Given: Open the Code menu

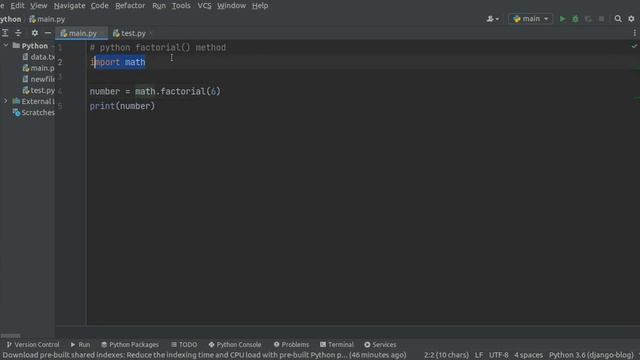Looking at the screenshot, I should tap(99, 6).
